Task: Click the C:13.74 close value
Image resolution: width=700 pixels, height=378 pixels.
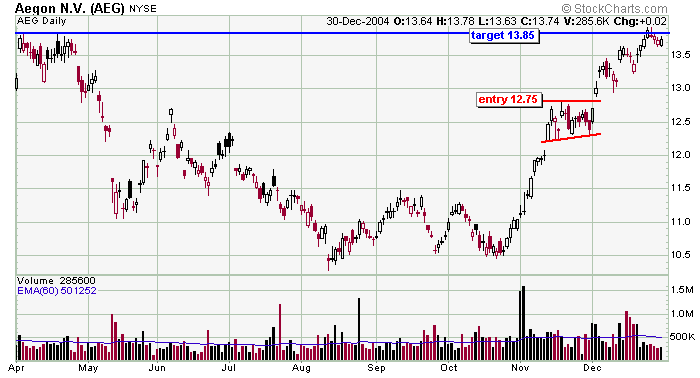Action: point(540,21)
